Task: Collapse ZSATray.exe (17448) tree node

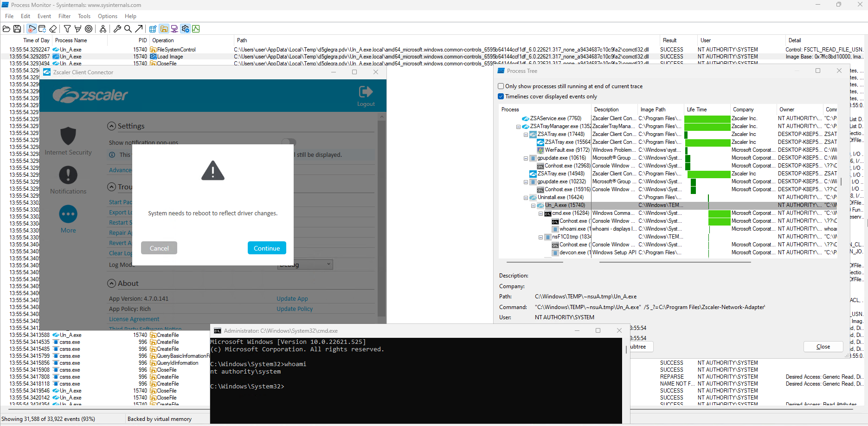Action: (526, 135)
